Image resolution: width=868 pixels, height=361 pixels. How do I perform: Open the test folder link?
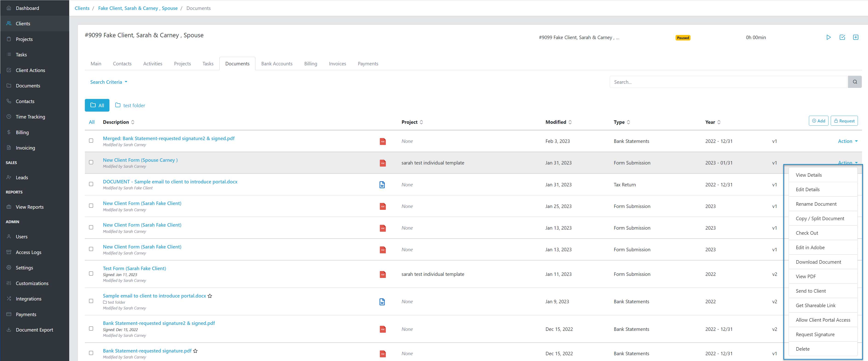134,105
